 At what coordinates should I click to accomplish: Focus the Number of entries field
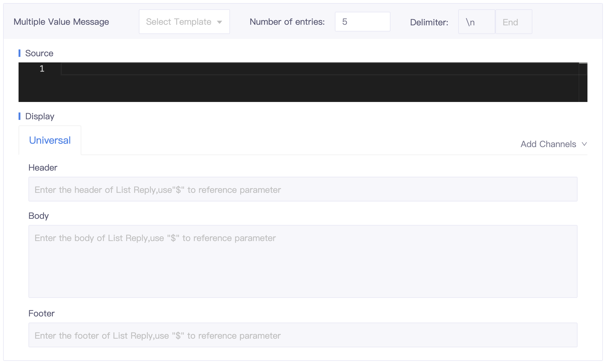[362, 22]
